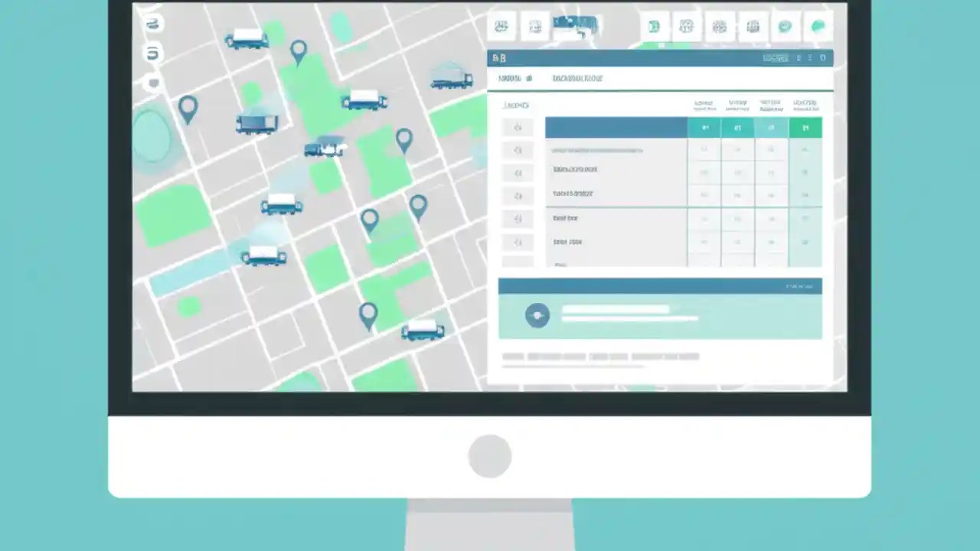Image resolution: width=980 pixels, height=551 pixels.
Task: Click the circular play button in the lower panel
Action: (537, 315)
